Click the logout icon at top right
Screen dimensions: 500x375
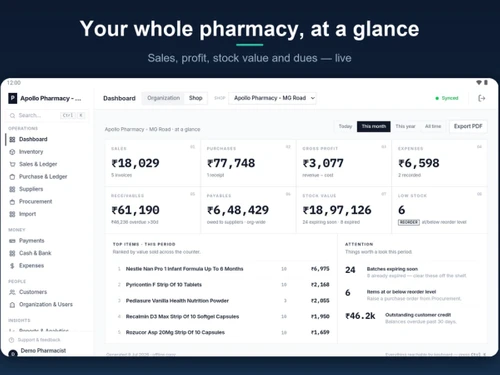coord(481,98)
